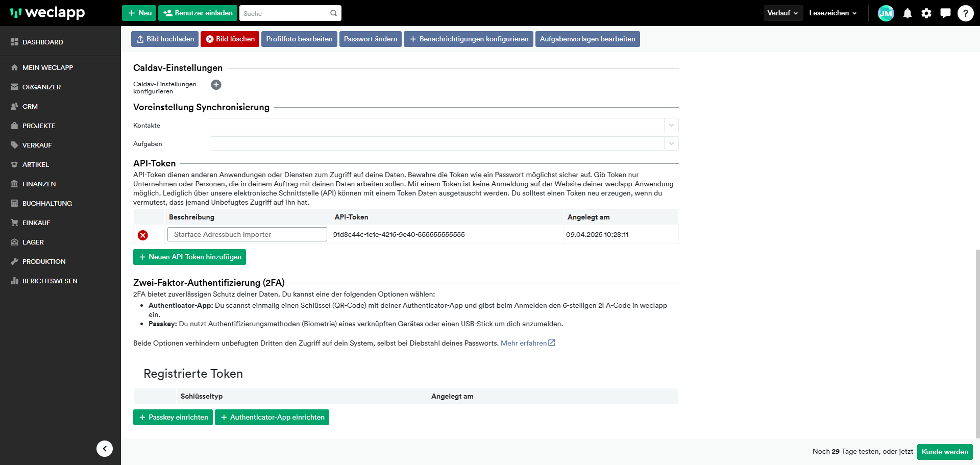Viewport: 980px width, 465px height.
Task: Go to Buchhaltung in the sidebar
Action: 47,204
